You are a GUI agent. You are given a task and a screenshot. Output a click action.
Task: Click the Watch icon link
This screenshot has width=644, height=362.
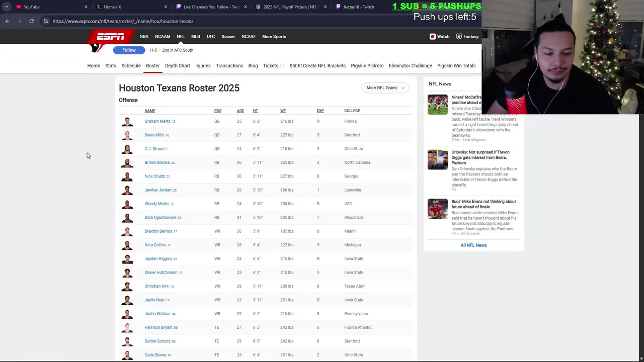click(x=440, y=36)
